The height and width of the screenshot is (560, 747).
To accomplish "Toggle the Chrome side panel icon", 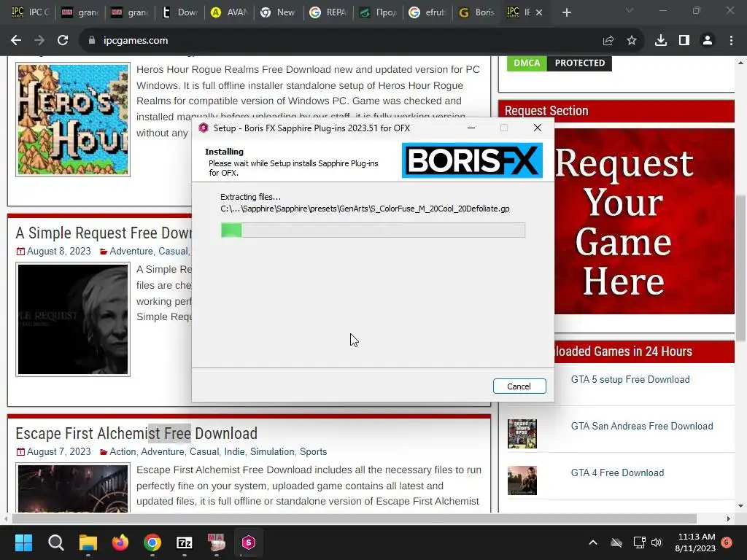I will click(x=684, y=41).
